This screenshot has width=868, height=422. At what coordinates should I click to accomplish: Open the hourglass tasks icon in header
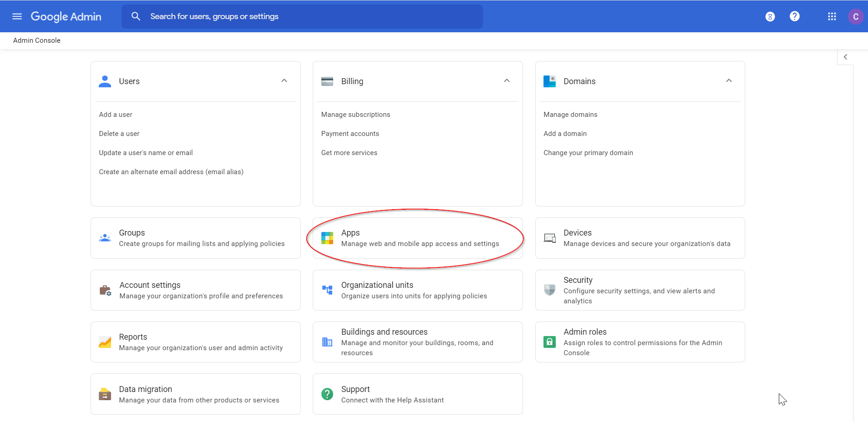pos(770,17)
